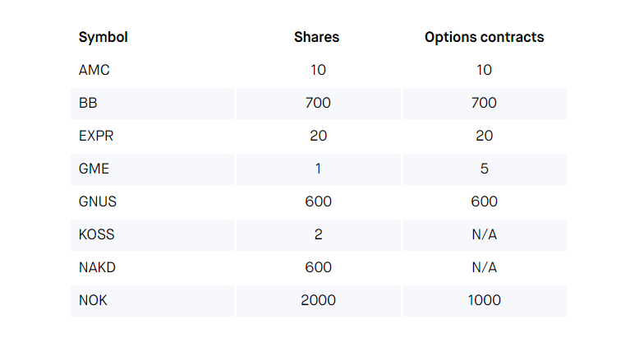The width and height of the screenshot is (644, 338).
Task: Click the NOK options value 1000
Action: tap(484, 300)
